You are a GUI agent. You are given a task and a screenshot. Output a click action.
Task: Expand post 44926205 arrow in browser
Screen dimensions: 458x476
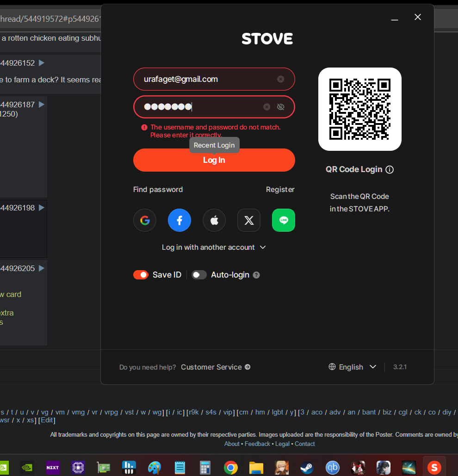click(x=42, y=268)
